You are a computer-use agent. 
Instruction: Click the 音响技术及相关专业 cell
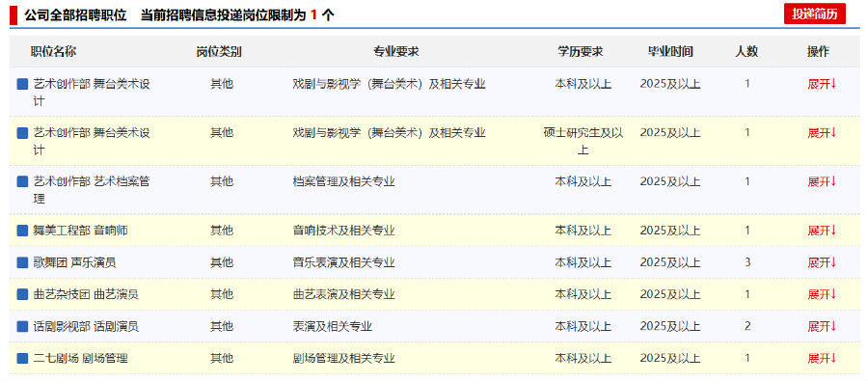[343, 231]
